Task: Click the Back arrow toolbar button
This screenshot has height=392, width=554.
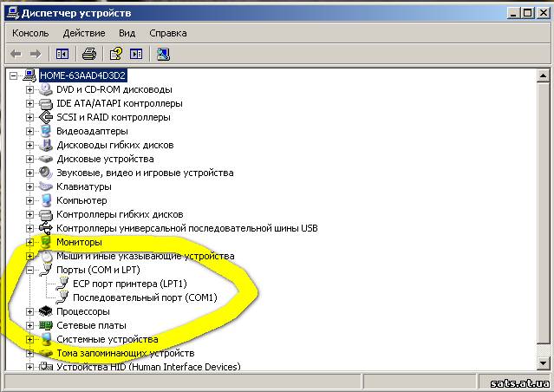Action: coord(16,54)
